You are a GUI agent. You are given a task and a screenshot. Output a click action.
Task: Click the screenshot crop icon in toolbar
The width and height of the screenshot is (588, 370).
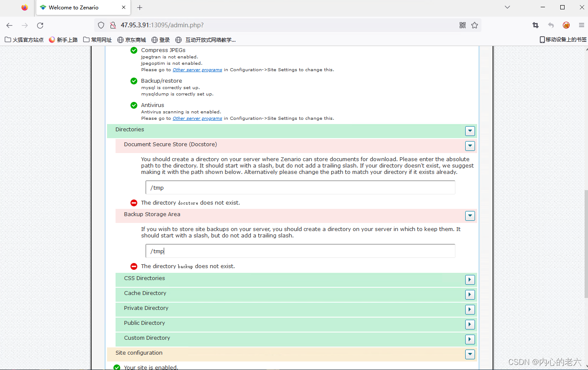[x=536, y=25]
